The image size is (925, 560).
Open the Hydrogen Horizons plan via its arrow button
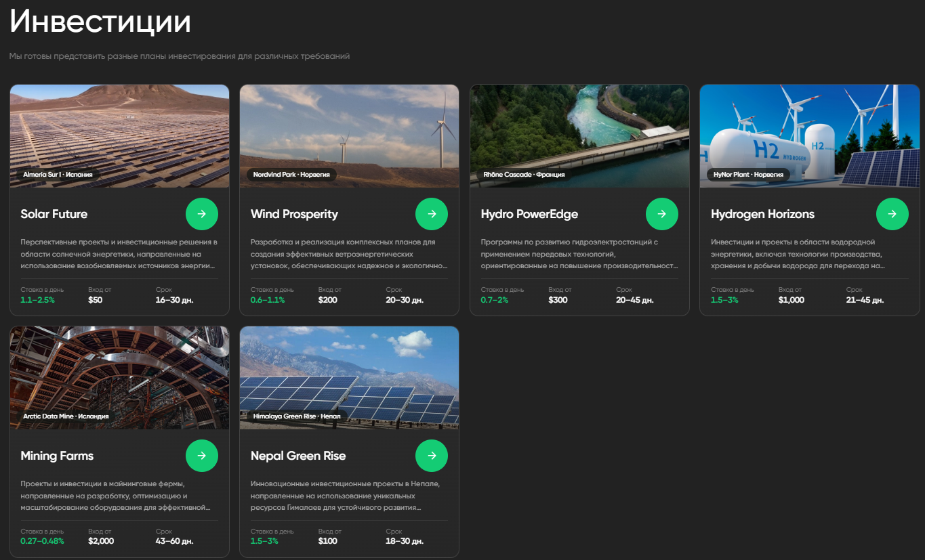pos(892,214)
